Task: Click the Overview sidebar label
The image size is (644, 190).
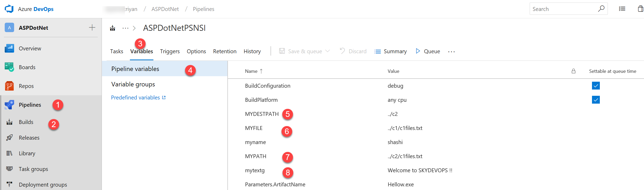Action: tap(30, 48)
